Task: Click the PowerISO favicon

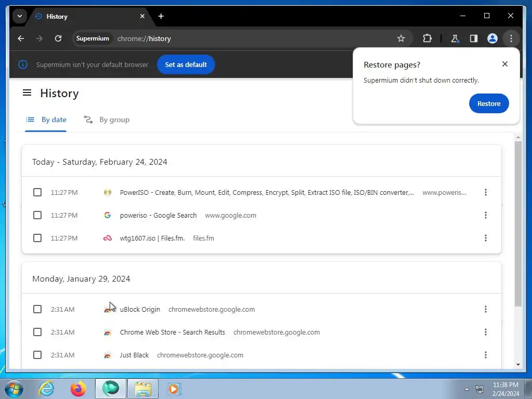Action: click(107, 192)
